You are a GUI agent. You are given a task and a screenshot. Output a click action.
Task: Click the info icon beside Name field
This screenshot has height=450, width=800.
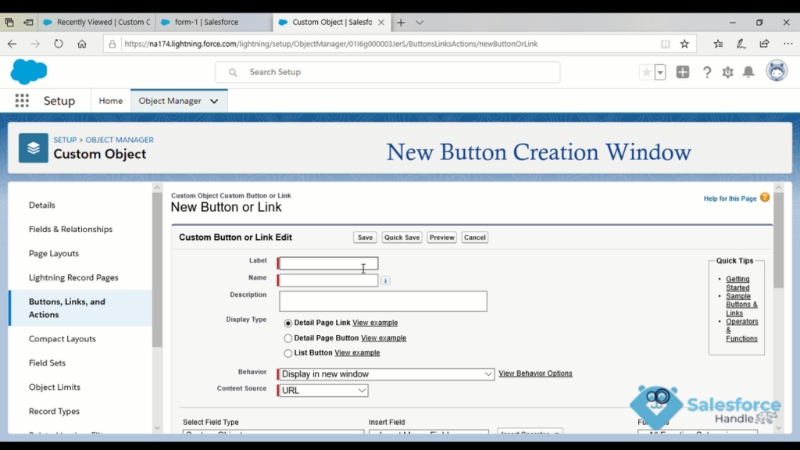coord(386,281)
